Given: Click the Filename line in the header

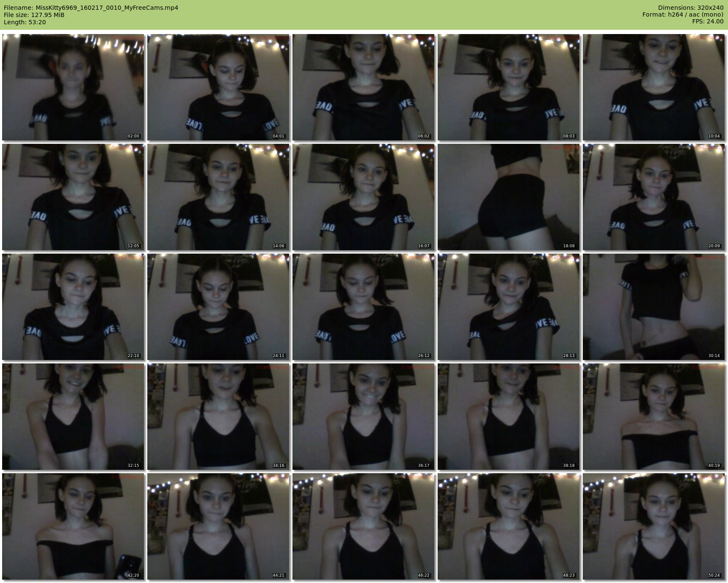Looking at the screenshot, I should coord(91,8).
